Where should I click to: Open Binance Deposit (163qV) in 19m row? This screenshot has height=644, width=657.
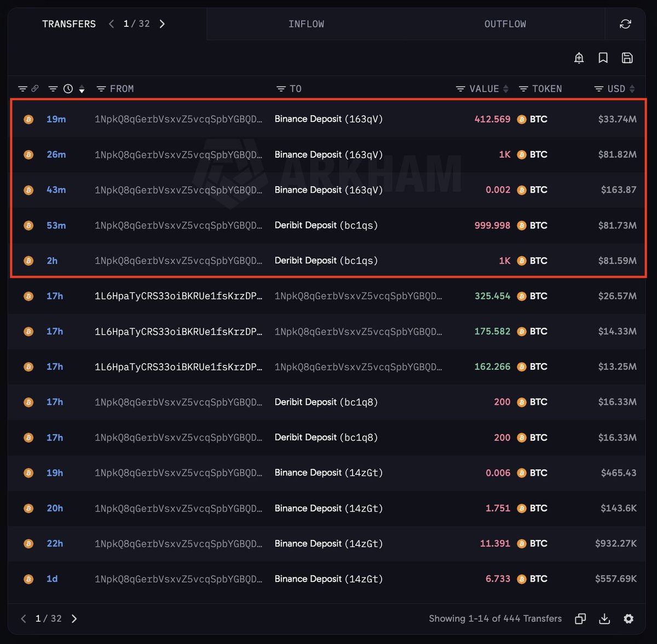point(328,119)
